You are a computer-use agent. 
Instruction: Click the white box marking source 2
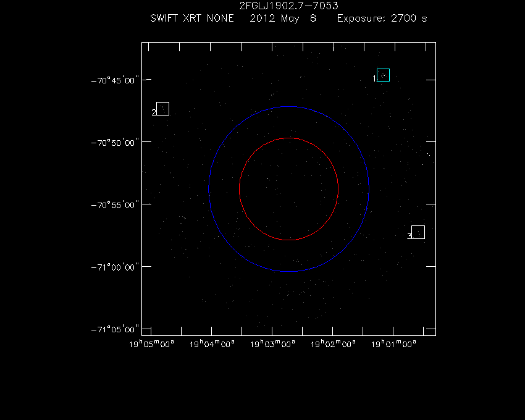pos(162,109)
